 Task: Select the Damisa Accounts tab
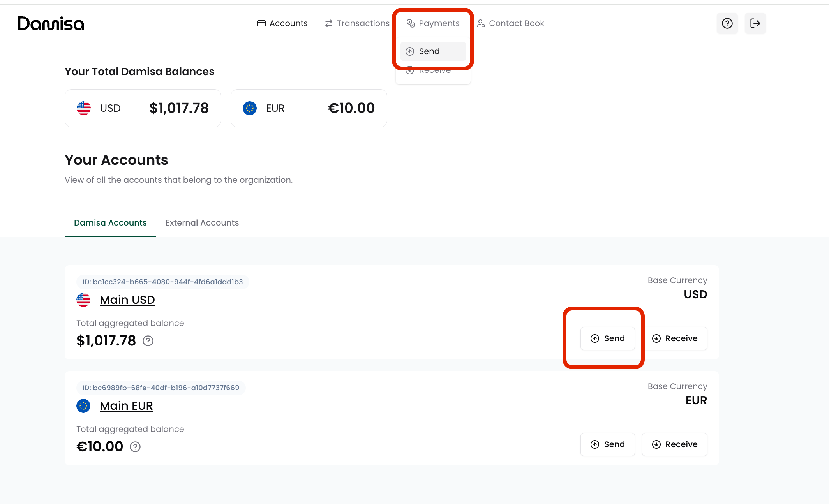pos(110,223)
